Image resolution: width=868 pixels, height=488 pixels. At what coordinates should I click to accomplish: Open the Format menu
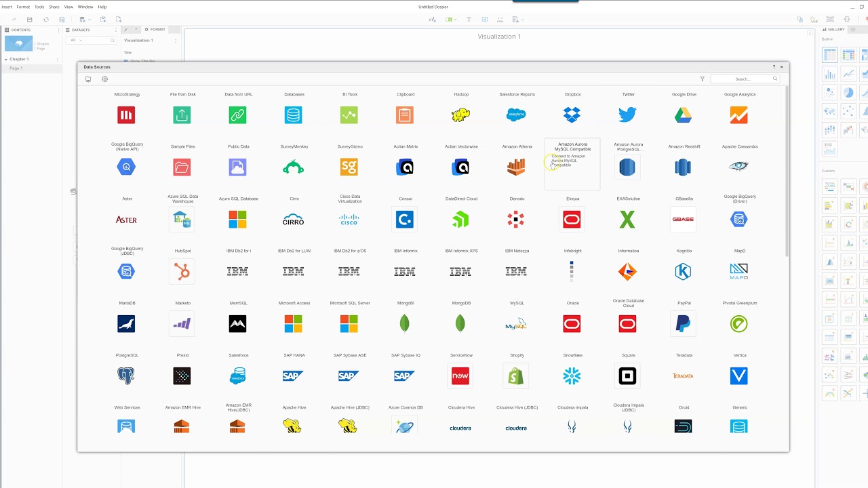23,7
